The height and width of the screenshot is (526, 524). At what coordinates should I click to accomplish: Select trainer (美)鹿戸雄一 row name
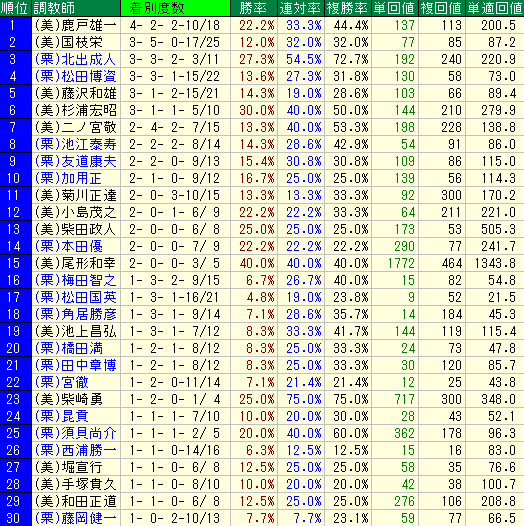click(x=75, y=25)
